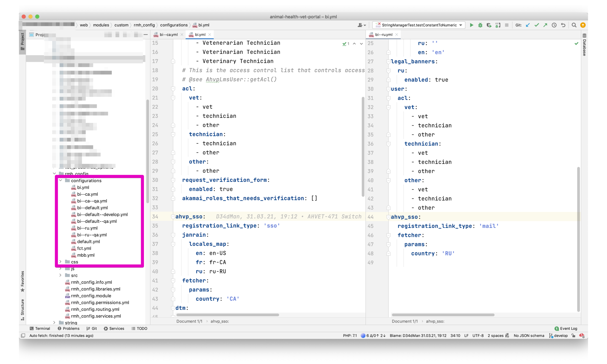Open Git history clock icon
The image size is (607, 364).
(x=554, y=25)
